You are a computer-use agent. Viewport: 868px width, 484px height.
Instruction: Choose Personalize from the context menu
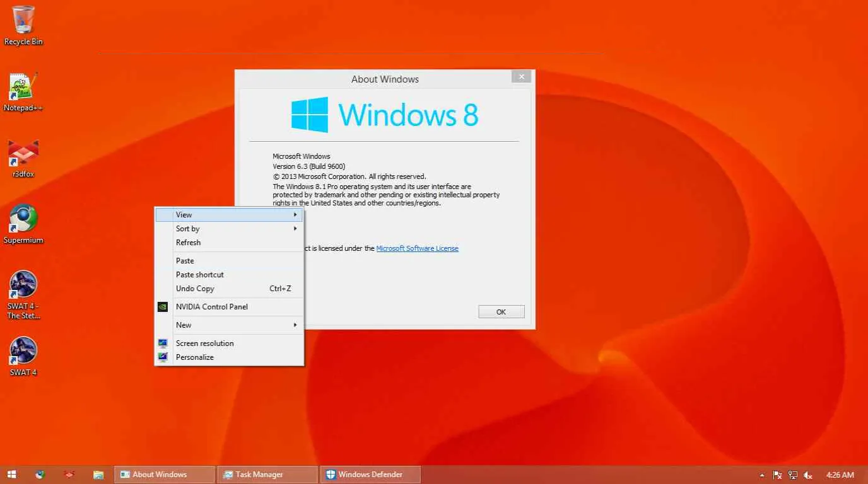[230, 357]
